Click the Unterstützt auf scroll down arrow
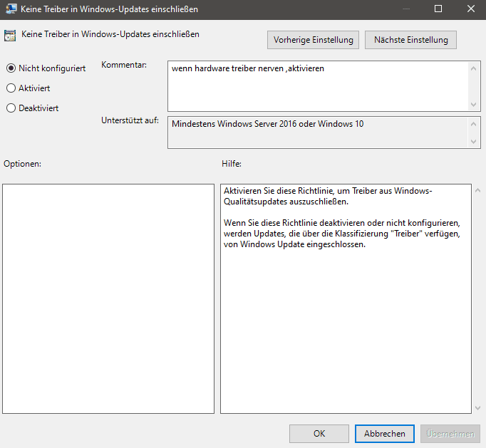486x448 pixels. [473, 141]
